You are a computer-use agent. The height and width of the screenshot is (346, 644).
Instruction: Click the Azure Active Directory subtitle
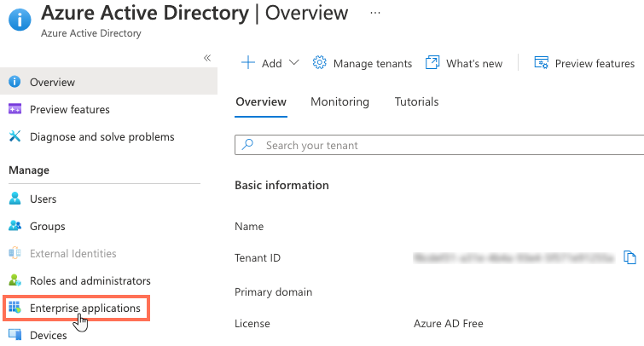pyautogui.click(x=90, y=33)
